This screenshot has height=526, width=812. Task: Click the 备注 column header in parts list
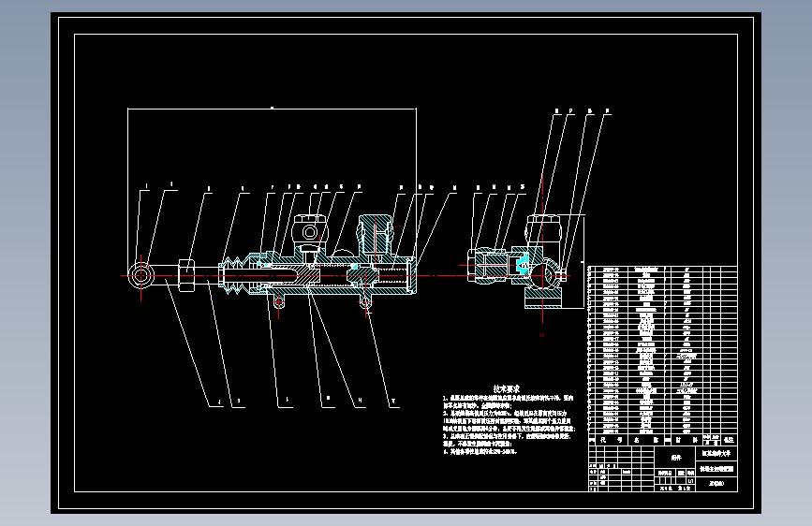[x=730, y=440]
